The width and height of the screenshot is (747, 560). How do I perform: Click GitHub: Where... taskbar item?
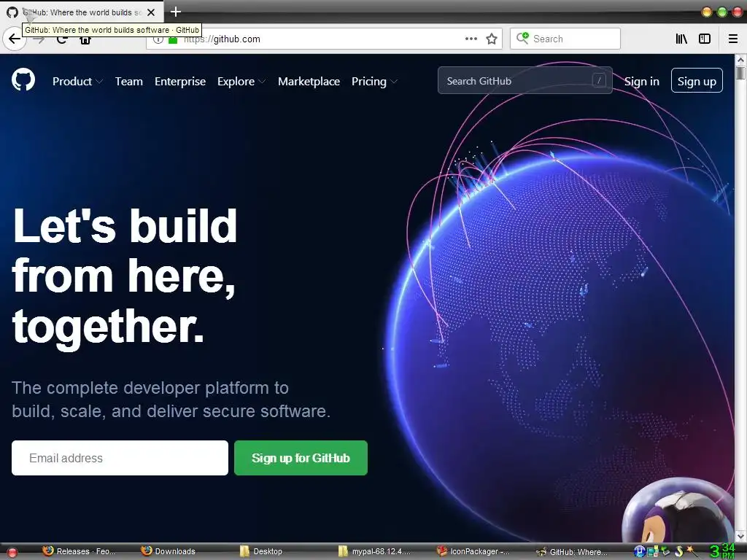(572, 551)
